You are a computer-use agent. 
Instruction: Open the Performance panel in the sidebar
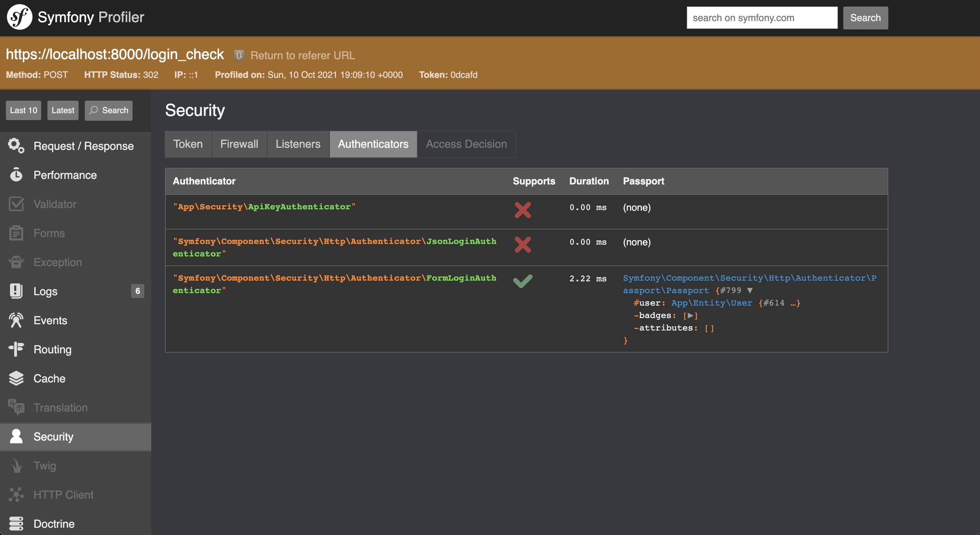pos(65,175)
